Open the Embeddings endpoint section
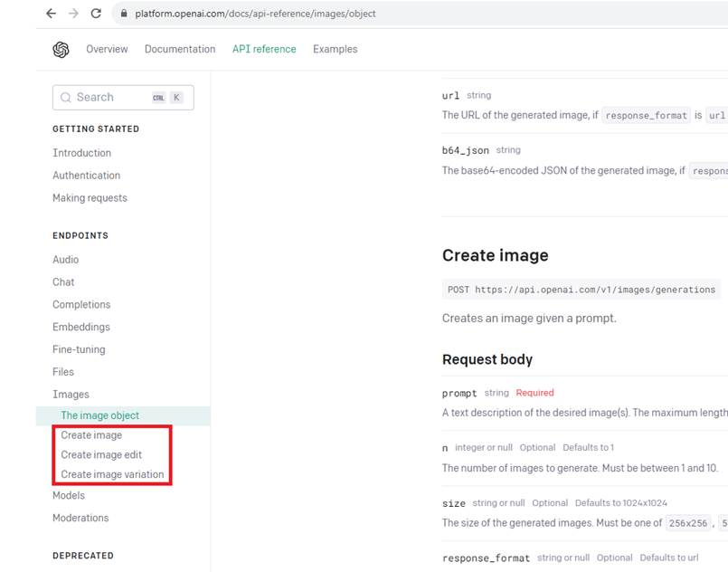728x572 pixels. 81,327
